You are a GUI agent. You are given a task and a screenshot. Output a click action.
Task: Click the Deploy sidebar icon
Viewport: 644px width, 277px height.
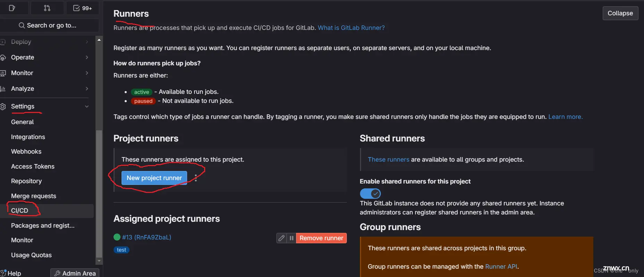coord(3,42)
